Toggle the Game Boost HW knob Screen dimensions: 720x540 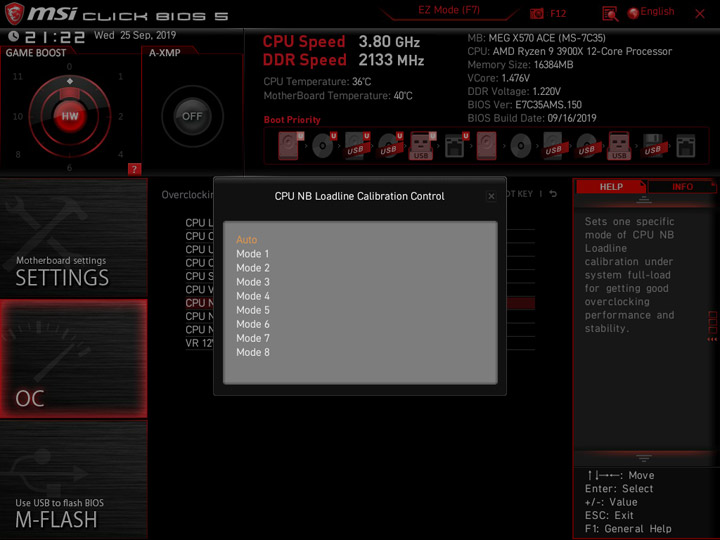click(70, 116)
